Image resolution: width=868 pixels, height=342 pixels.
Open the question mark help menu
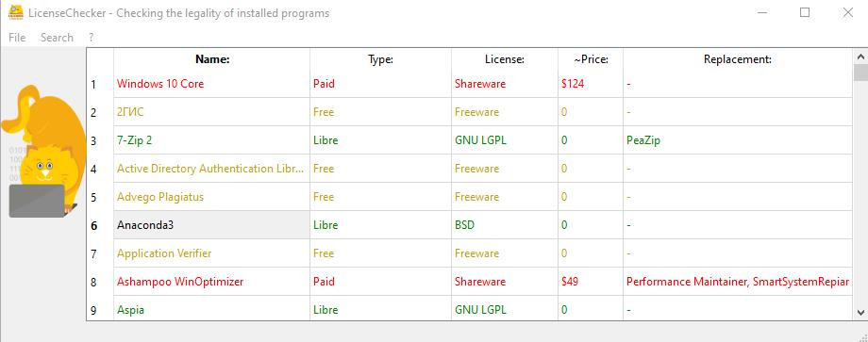pyautogui.click(x=91, y=38)
